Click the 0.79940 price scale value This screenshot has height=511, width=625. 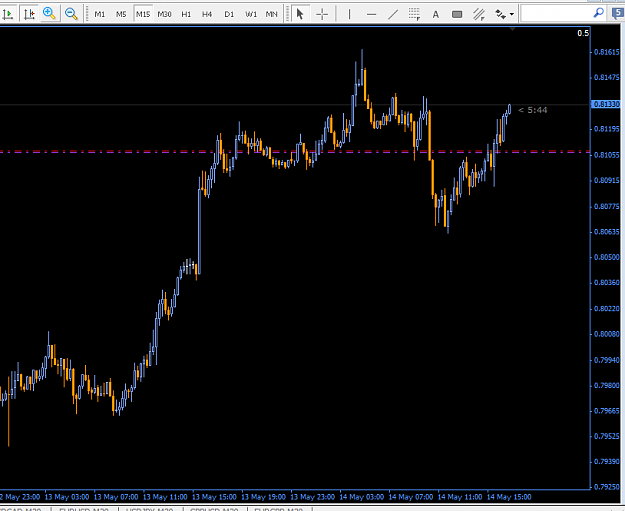(607, 360)
